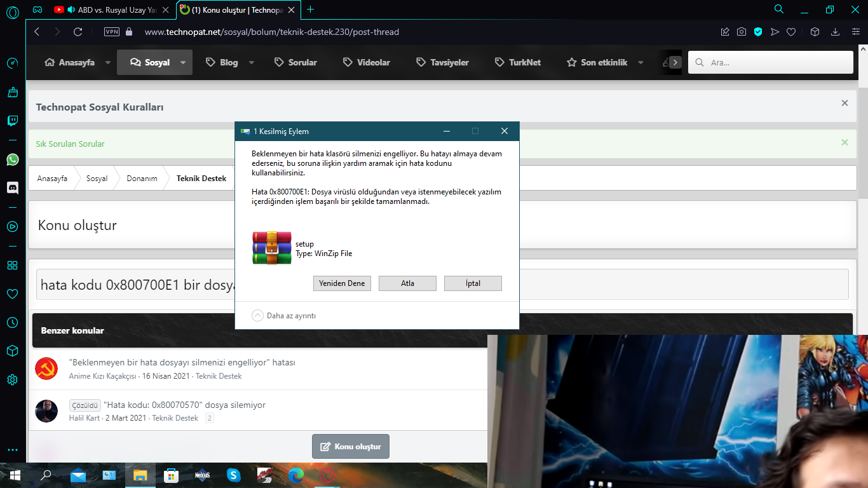Screen dimensions: 868x488
Task: Take a snapshot with the camera icon
Action: [742, 32]
